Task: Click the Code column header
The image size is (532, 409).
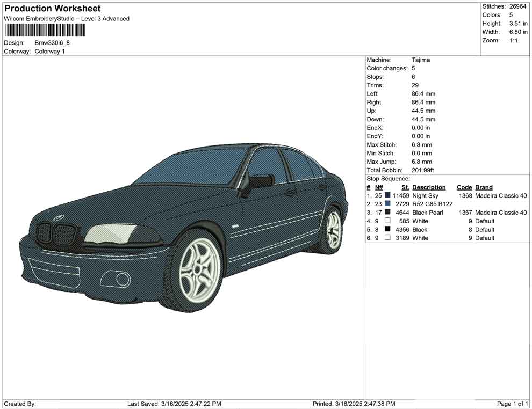Action: coord(464,187)
